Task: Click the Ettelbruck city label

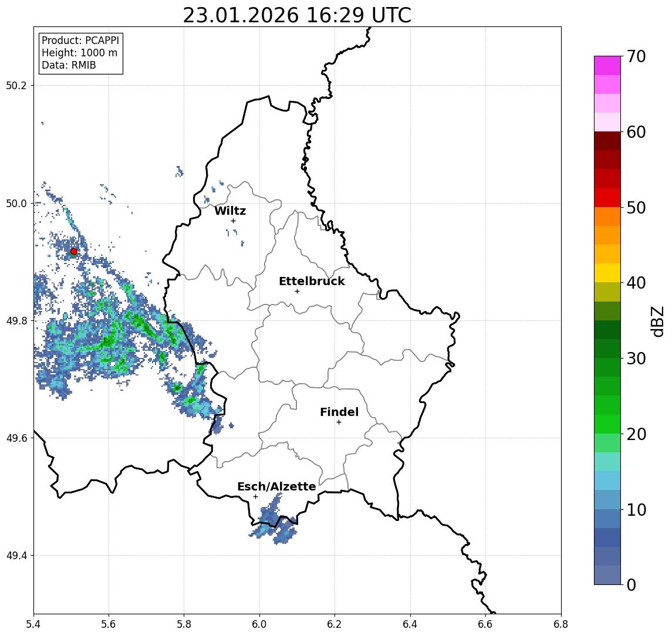Action: pos(312,281)
